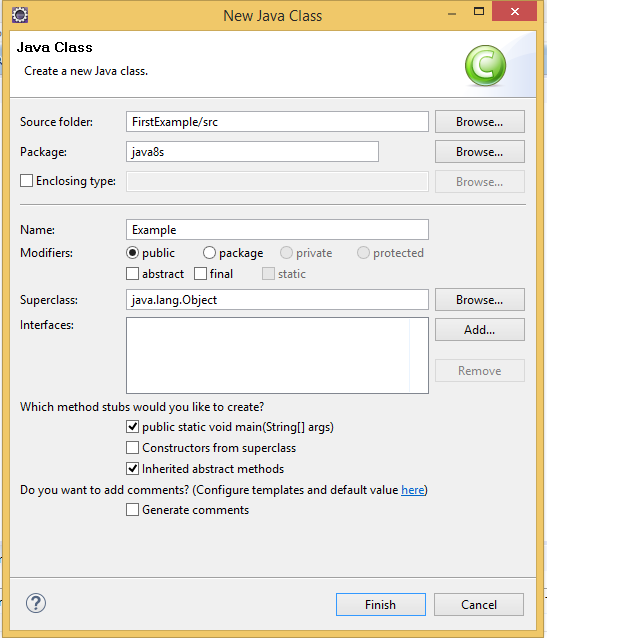Click the 'New Java Class' title text
Image resolution: width=624 pixels, height=638 pixels.
(273, 16)
